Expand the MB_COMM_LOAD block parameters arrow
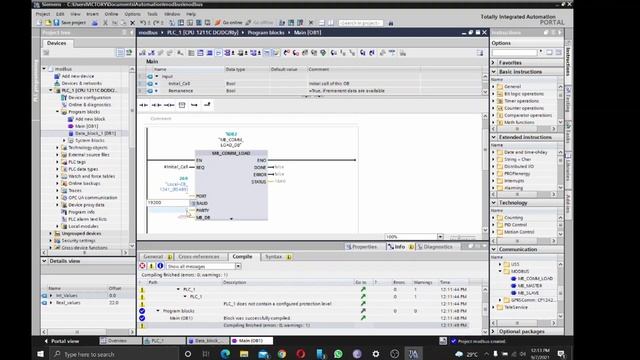This screenshot has width=640, height=360. (x=231, y=219)
